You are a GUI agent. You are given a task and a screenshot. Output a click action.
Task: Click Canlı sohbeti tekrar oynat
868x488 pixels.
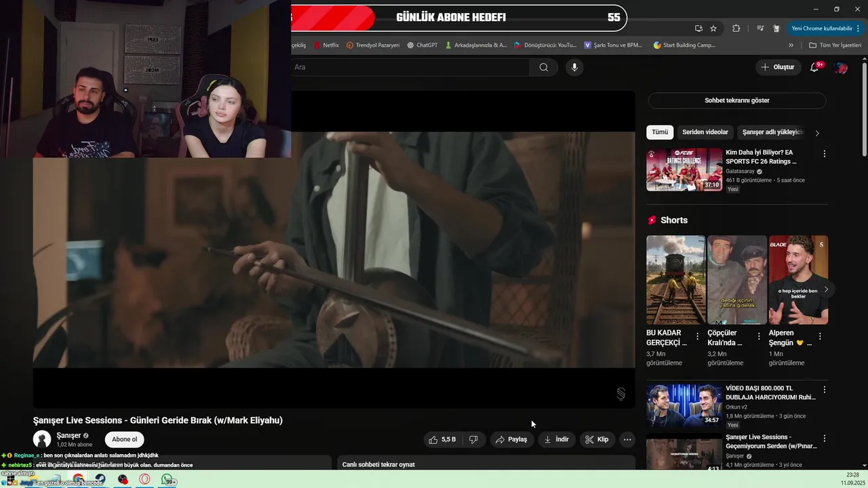point(378,464)
